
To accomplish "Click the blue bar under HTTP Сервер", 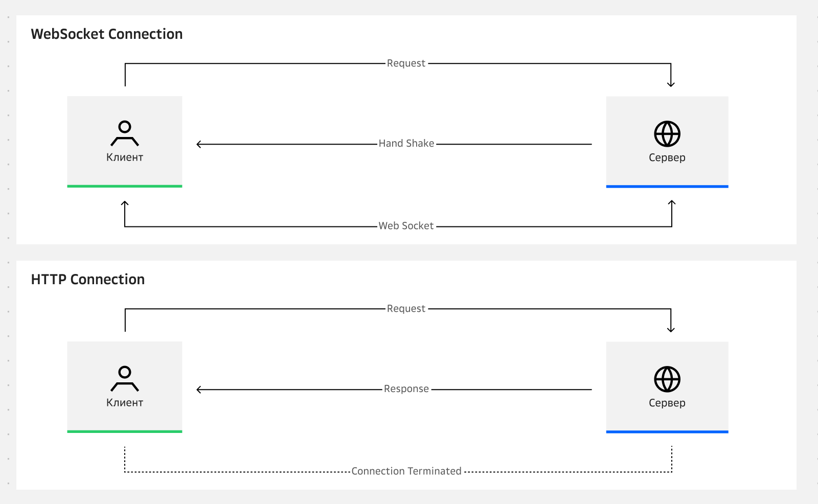I will 667,432.
